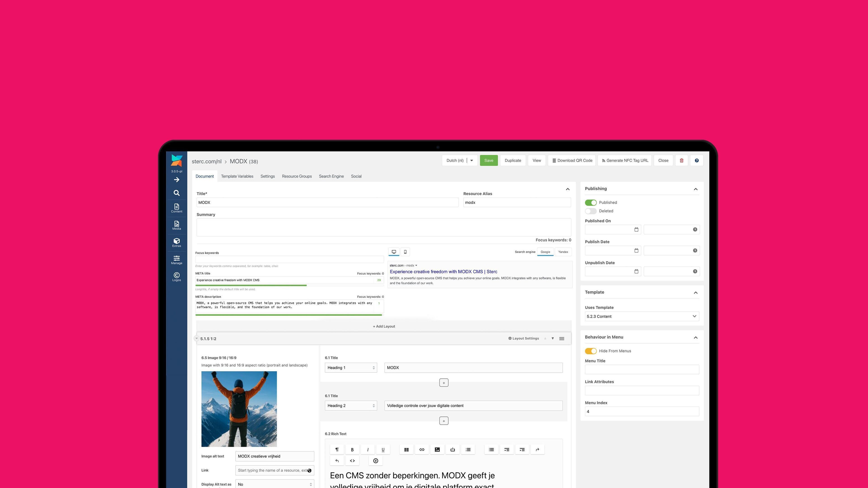Click the Add Layout button
The width and height of the screenshot is (868, 488).
tap(384, 326)
